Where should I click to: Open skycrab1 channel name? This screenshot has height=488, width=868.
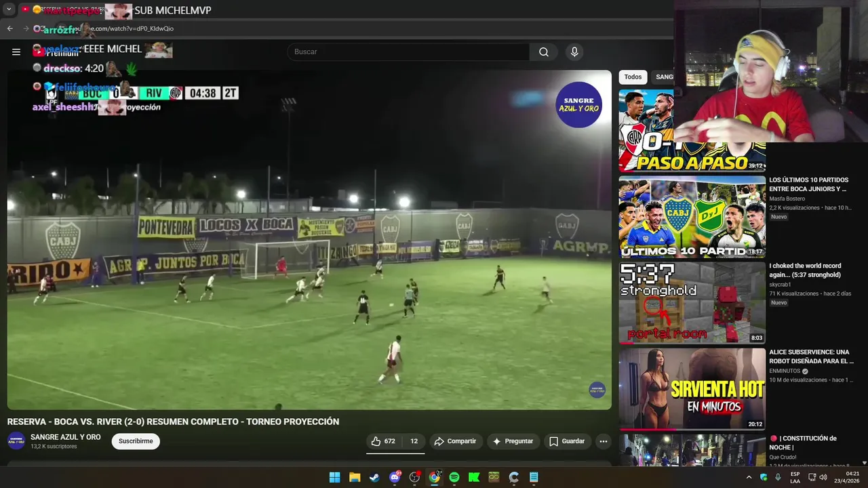pos(780,285)
